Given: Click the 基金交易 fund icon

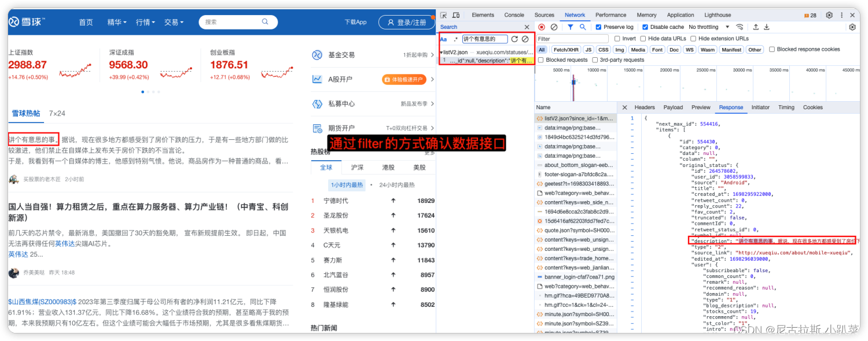Looking at the screenshot, I should [x=317, y=55].
